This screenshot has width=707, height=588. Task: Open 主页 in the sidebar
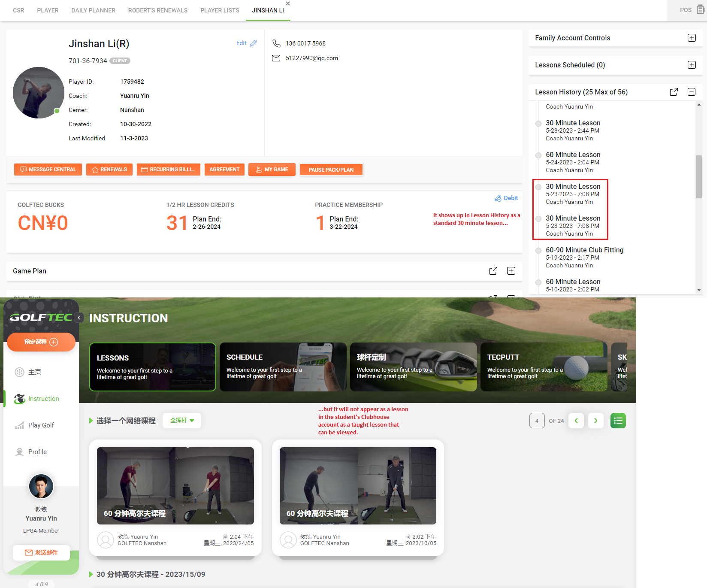coord(28,372)
